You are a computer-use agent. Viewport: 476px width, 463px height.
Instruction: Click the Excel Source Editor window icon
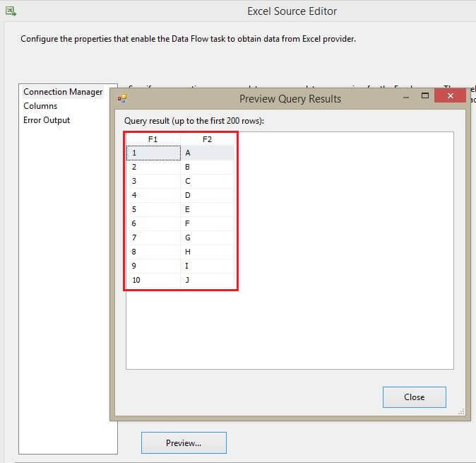coord(11,11)
